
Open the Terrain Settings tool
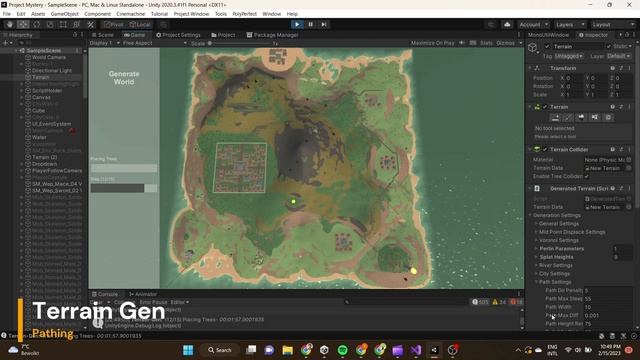click(x=608, y=118)
